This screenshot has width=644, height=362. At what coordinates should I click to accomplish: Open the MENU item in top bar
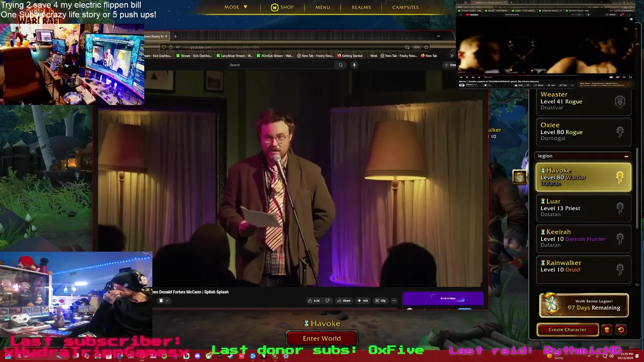(x=323, y=7)
